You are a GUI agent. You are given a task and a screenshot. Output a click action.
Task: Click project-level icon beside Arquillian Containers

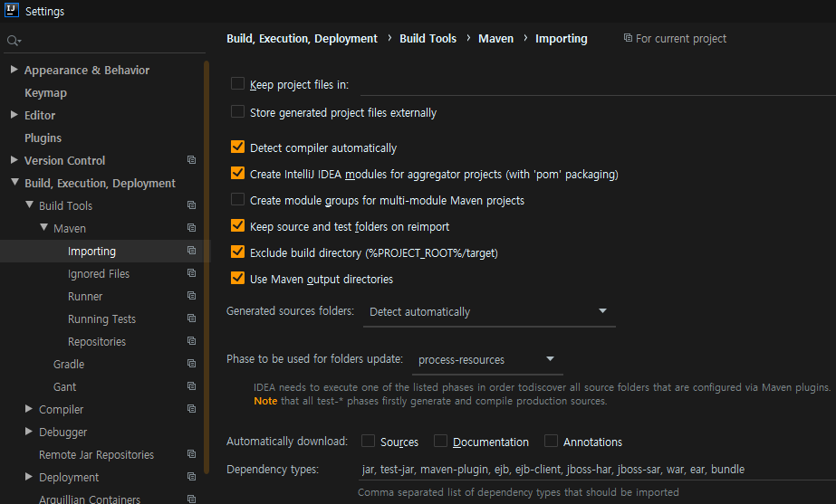[x=191, y=499]
